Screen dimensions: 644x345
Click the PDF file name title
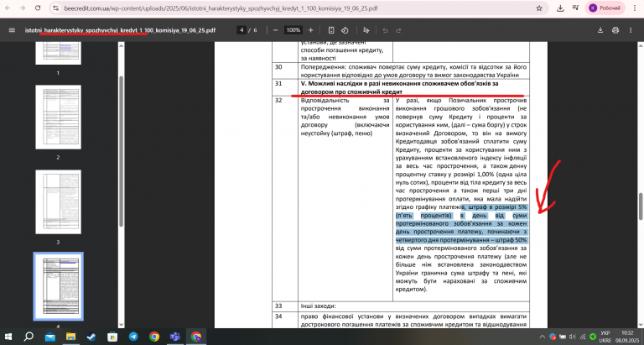(120, 30)
